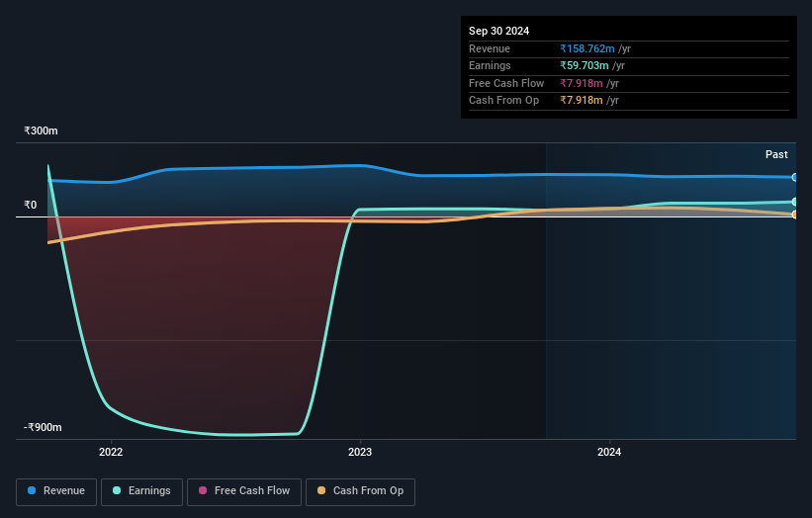
Task: Click the ₹0 y-axis label
Action: tap(31, 205)
